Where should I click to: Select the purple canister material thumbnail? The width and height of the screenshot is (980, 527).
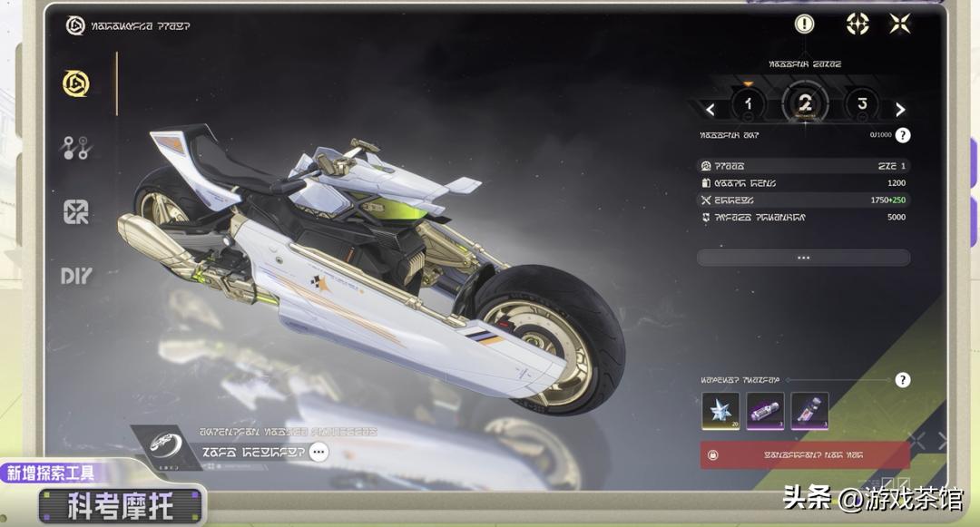[765, 411]
